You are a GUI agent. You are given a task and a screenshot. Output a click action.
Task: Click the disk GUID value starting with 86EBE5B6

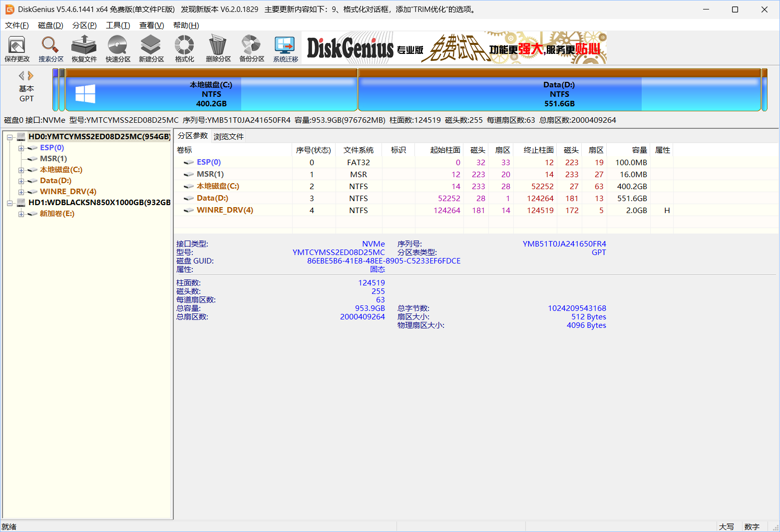[x=384, y=261]
